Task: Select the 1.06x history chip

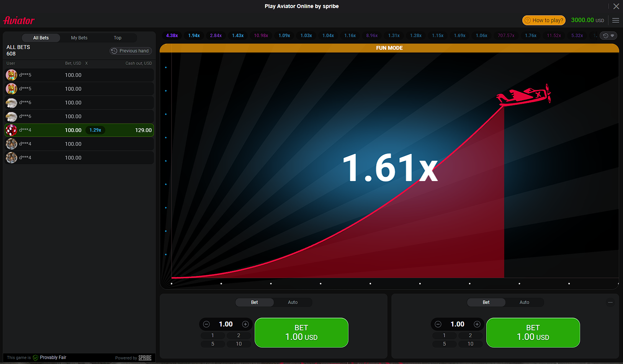Action: pos(482,36)
